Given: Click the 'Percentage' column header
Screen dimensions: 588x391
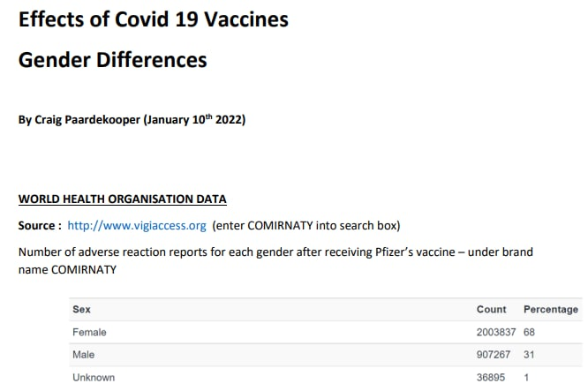Looking at the screenshot, I should point(551,310).
